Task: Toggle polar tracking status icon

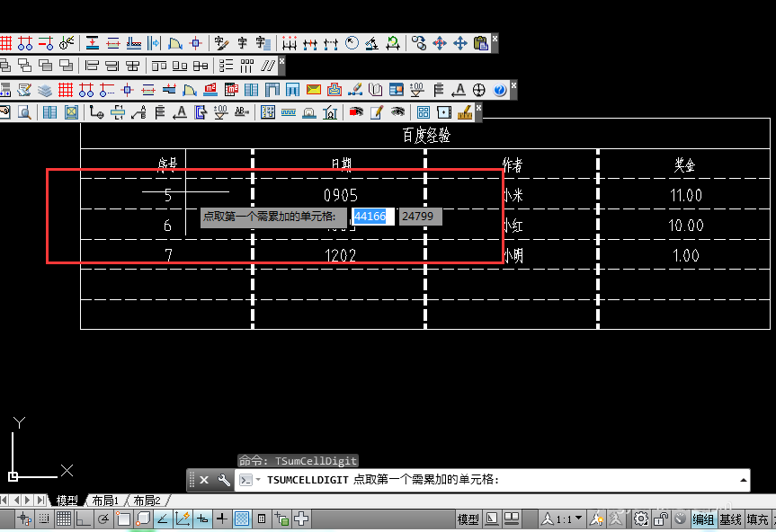Action: click(x=103, y=519)
